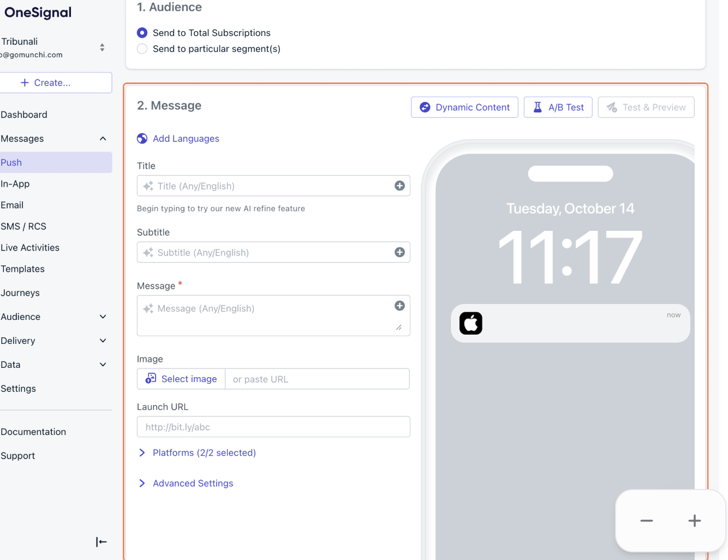Click the Apple icon in notification preview
The image size is (728, 560).
tap(471, 323)
